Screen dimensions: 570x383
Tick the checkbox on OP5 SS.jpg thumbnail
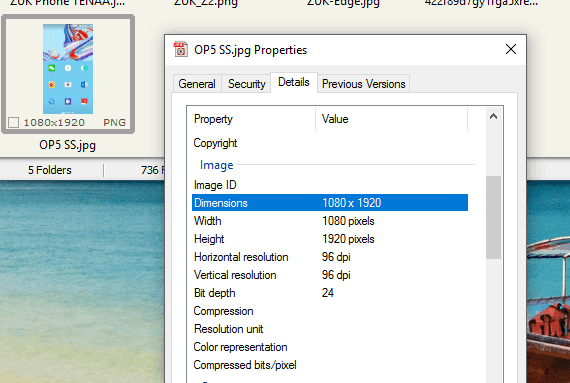coord(13,122)
